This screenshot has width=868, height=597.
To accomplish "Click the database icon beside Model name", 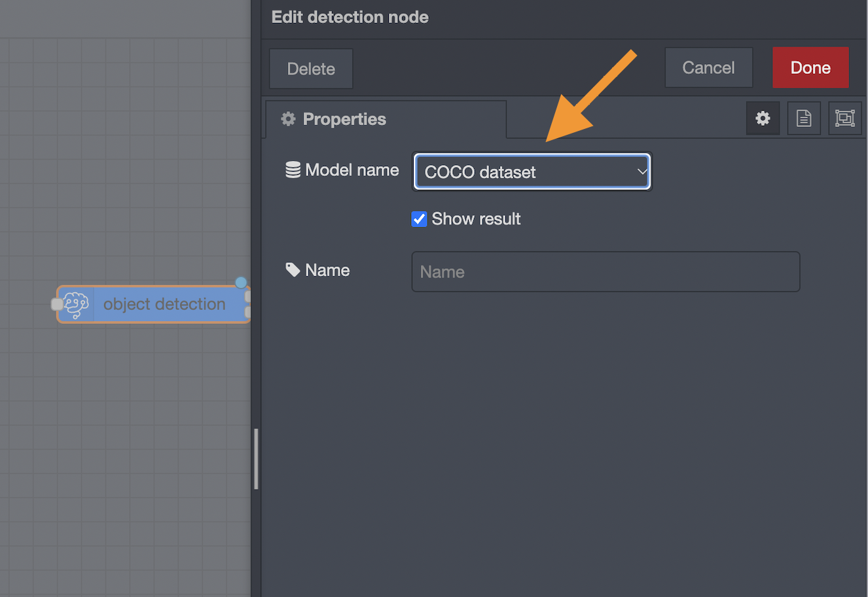I will pos(292,170).
